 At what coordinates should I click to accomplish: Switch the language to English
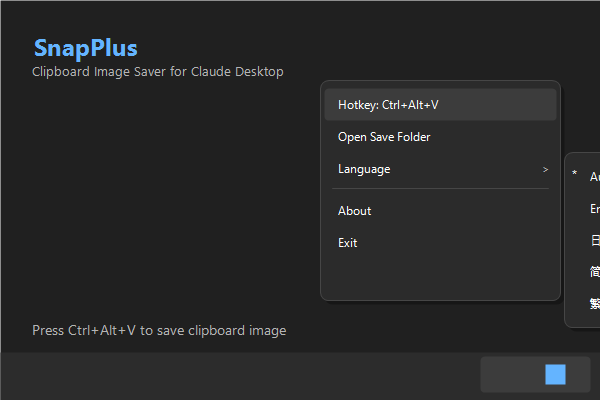click(594, 209)
